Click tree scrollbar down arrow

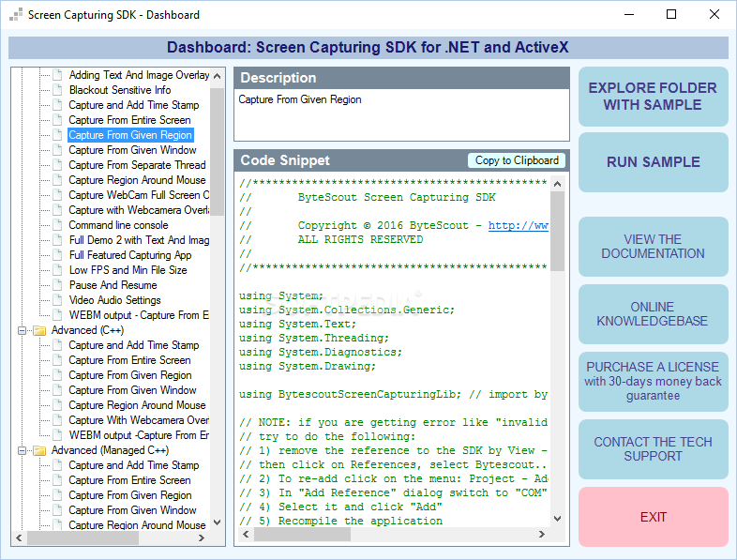[218, 522]
